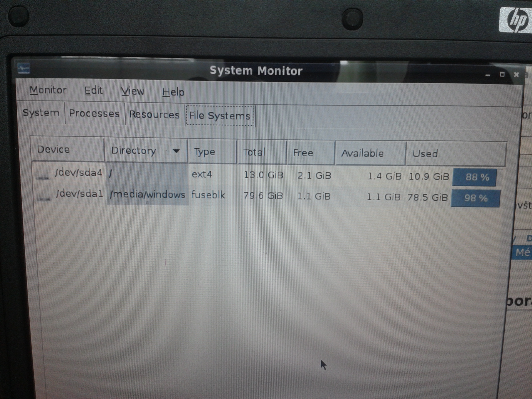Click the drive icon for /dev/sda4
Screen dimensions: 532x399
(43, 174)
